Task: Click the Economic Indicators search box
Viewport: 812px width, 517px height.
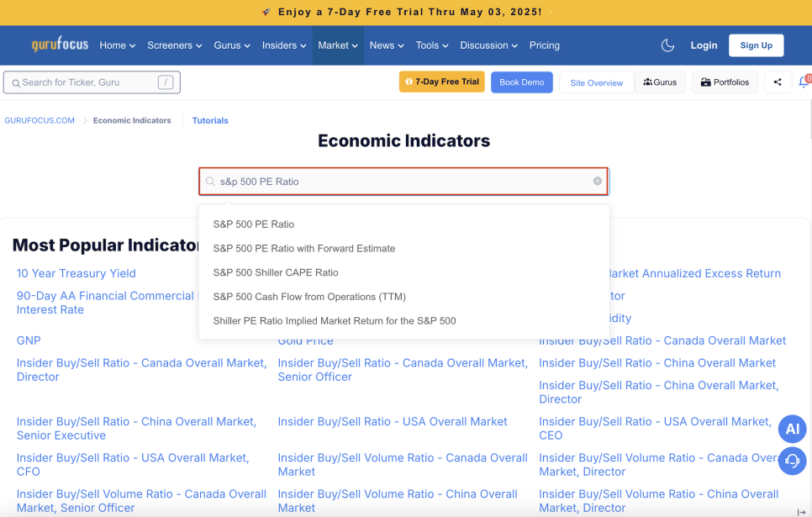Action: click(403, 182)
